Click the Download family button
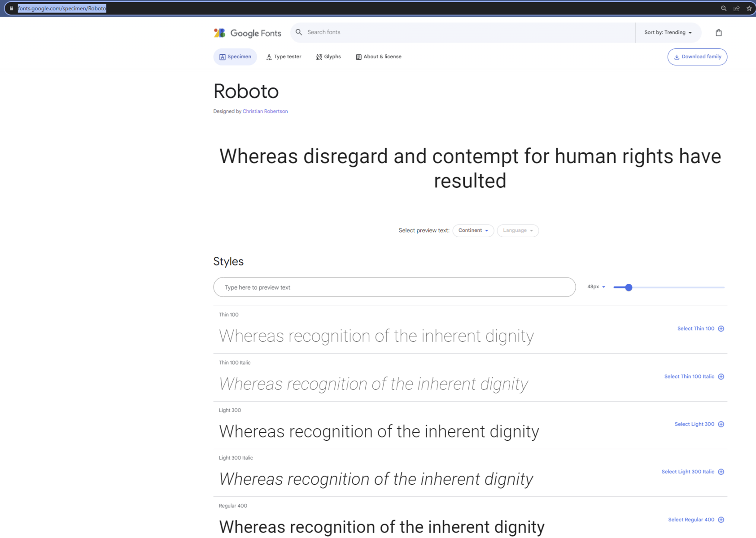 pyautogui.click(x=697, y=57)
